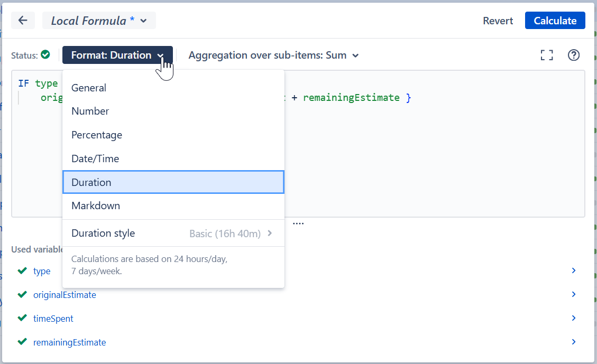Open the Aggregation over sub-items dropdown

pyautogui.click(x=272, y=55)
